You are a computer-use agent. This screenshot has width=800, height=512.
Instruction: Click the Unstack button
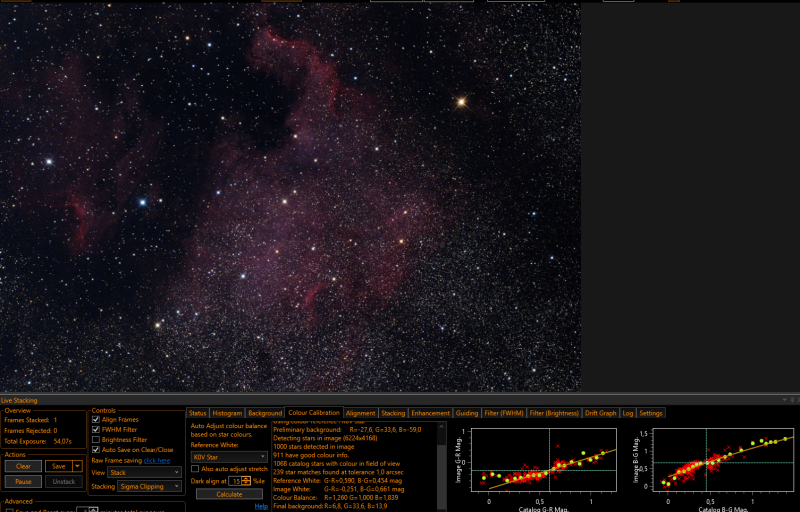point(64,481)
